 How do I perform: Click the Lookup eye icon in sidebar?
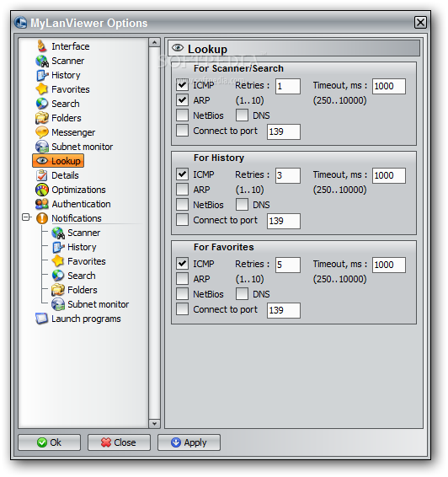click(x=42, y=161)
